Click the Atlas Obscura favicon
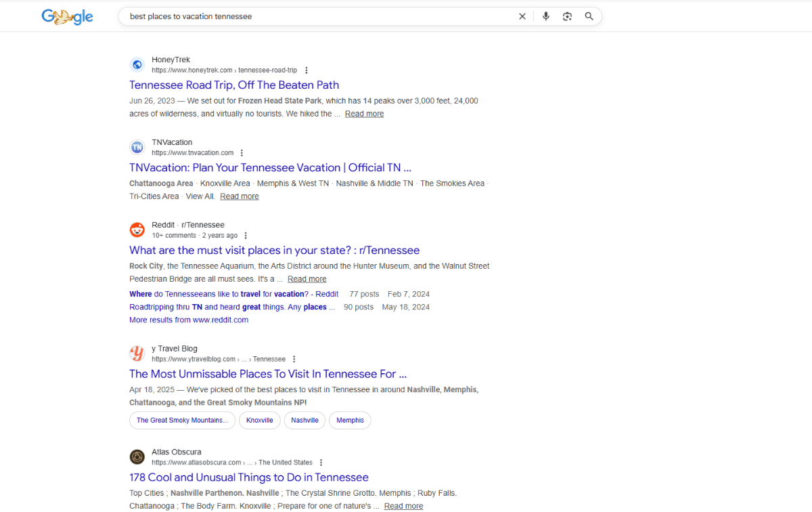The image size is (812, 512). click(137, 456)
